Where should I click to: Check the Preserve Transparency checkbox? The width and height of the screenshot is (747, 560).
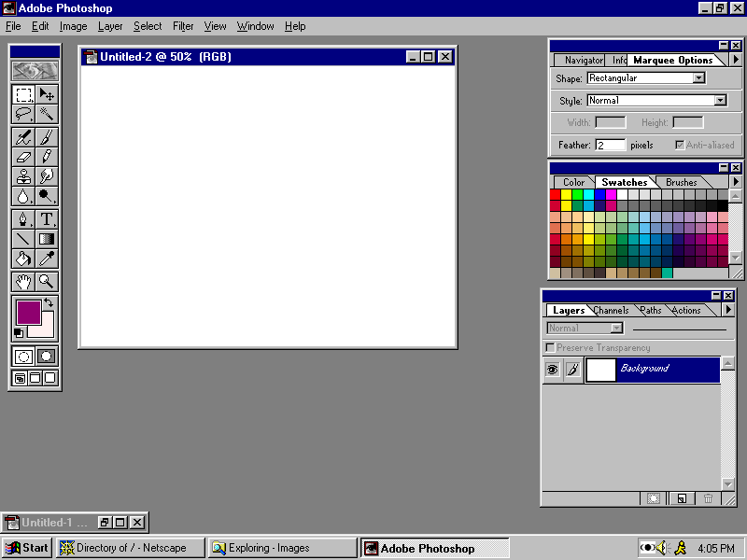[550, 347]
